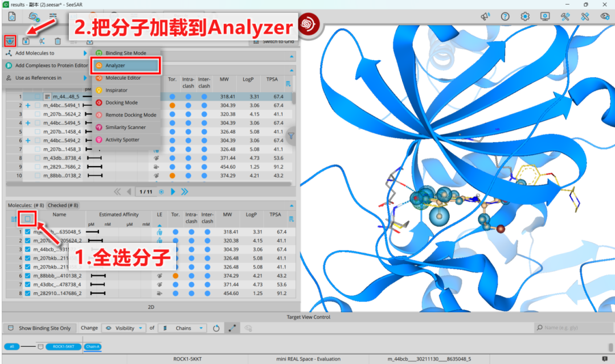Click the Estimated Affinity column header
The width and height of the screenshot is (615, 364).
pyautogui.click(x=119, y=215)
